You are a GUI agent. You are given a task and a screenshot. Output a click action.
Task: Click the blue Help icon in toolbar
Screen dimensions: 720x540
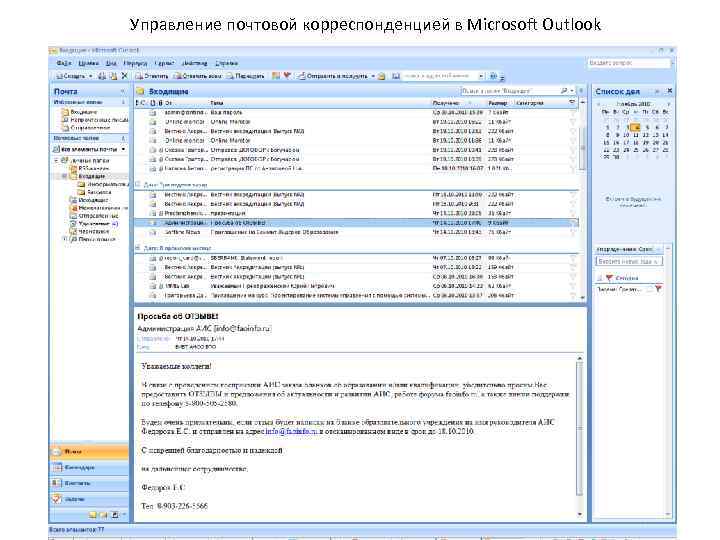(493, 76)
